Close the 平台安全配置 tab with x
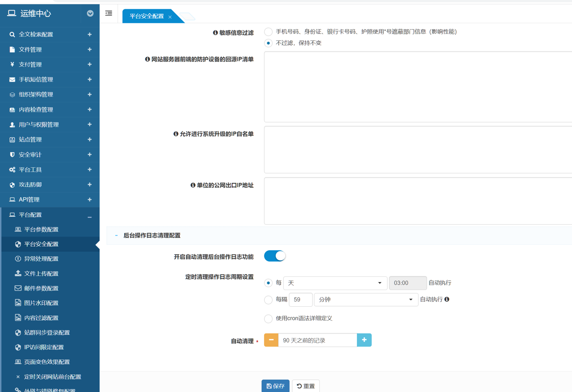Screen dimensions: 572x392 click(x=170, y=17)
